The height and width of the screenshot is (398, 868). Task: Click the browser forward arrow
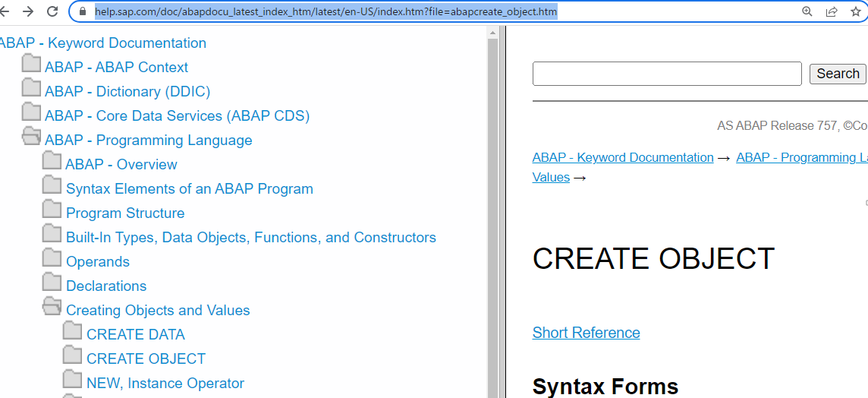28,11
